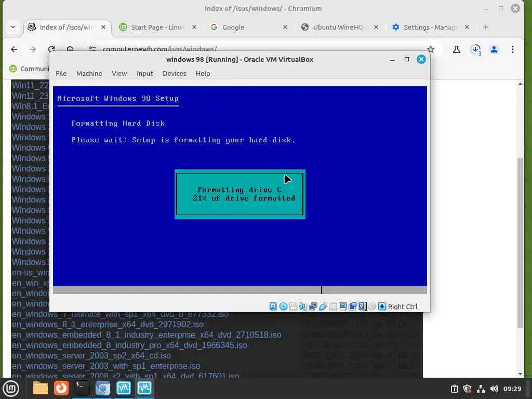Launch the Firefox icon in the taskbar
This screenshot has width=532, height=399.
click(61, 388)
